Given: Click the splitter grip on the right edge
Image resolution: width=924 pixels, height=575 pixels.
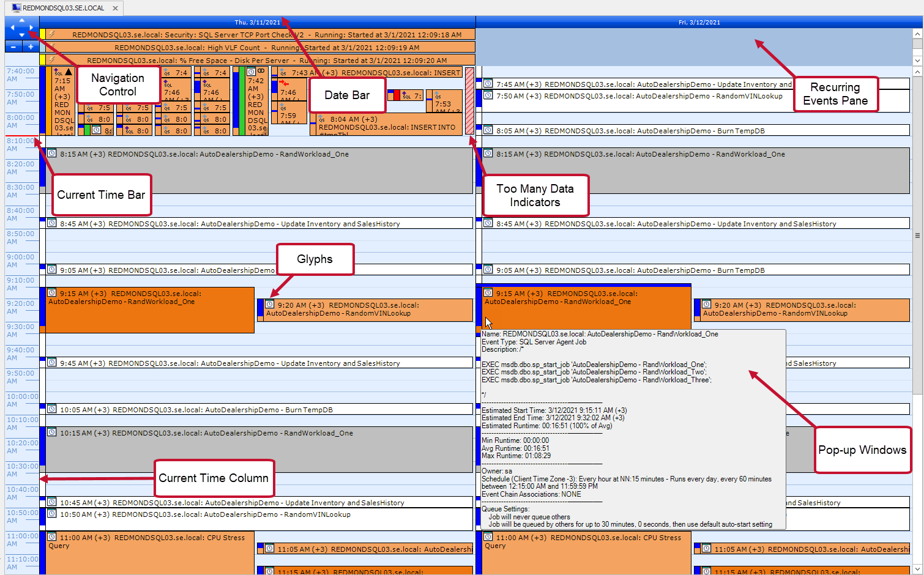Looking at the screenshot, I should click(918, 236).
